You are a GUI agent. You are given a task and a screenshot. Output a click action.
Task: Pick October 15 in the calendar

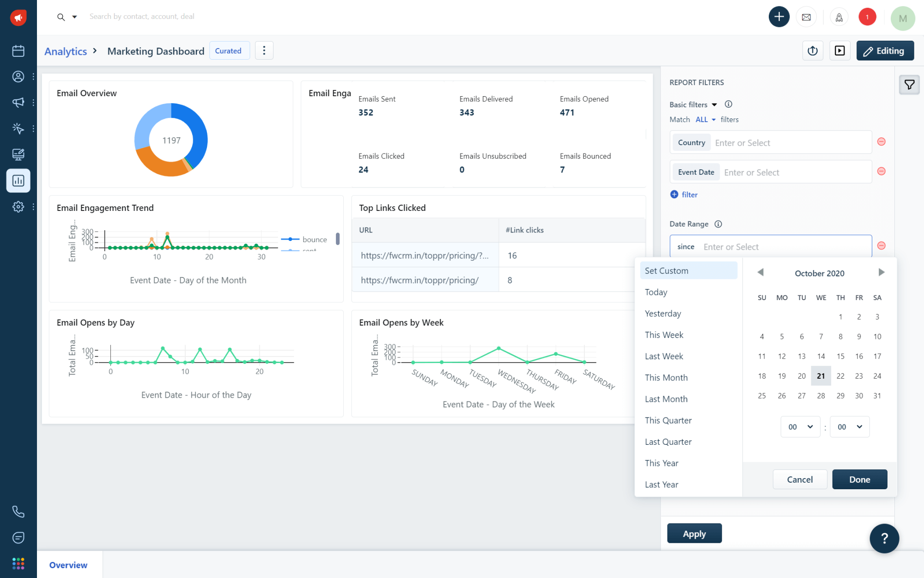click(x=840, y=357)
